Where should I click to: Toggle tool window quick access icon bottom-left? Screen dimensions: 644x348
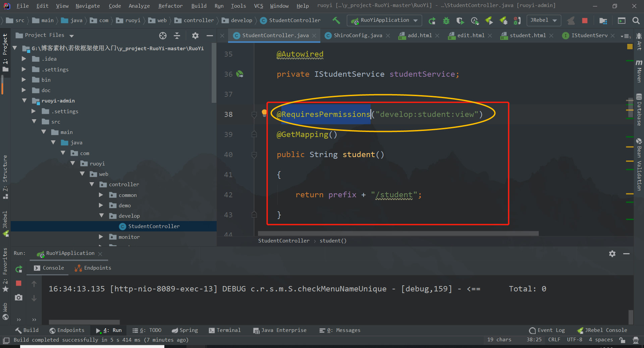pyautogui.click(x=6, y=340)
